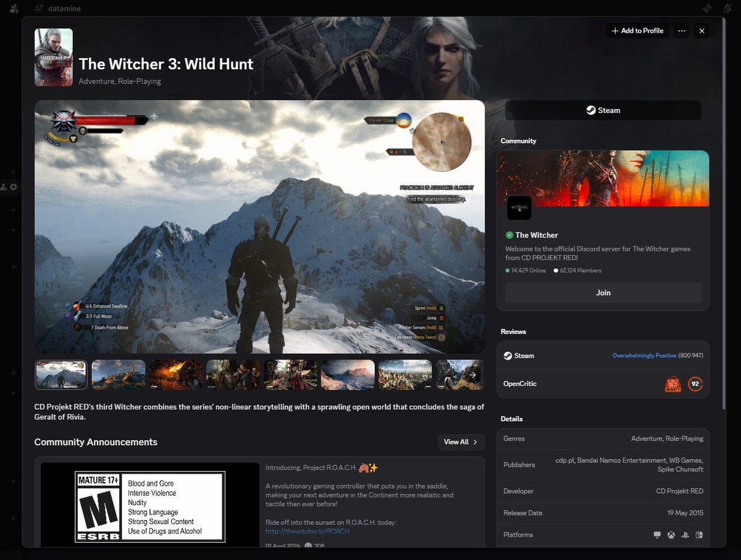Click the game description paragraph
741x560 pixels.
point(259,412)
